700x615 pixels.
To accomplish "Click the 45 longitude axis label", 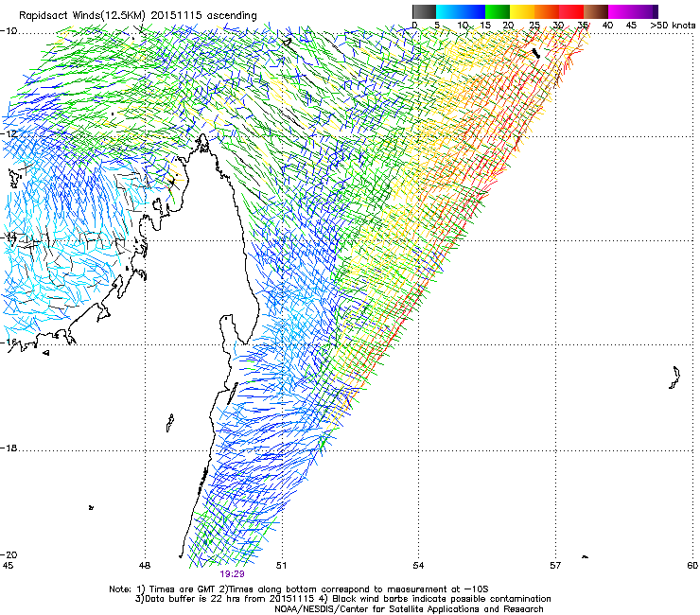I will tap(8, 566).
